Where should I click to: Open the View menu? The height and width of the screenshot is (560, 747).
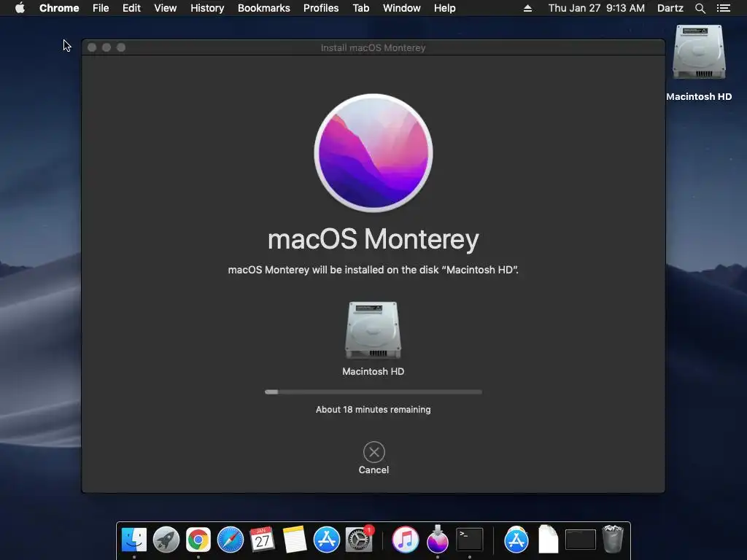click(x=166, y=8)
